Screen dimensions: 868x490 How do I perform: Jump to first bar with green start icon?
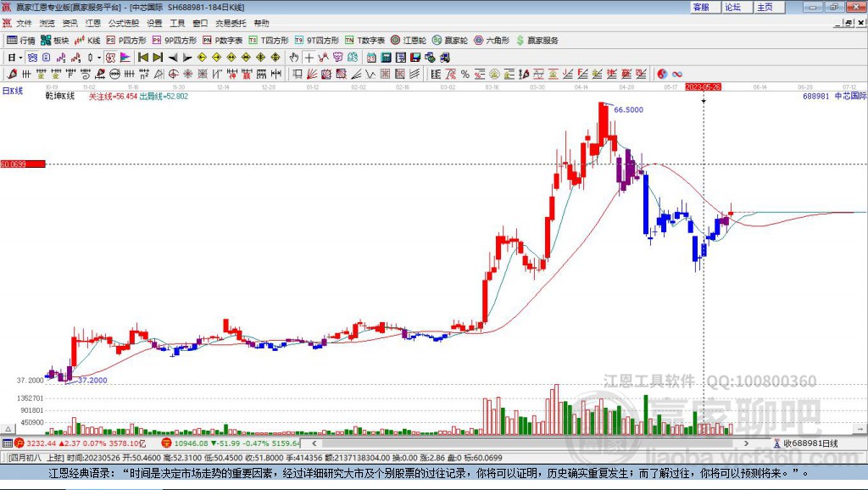coord(142,58)
